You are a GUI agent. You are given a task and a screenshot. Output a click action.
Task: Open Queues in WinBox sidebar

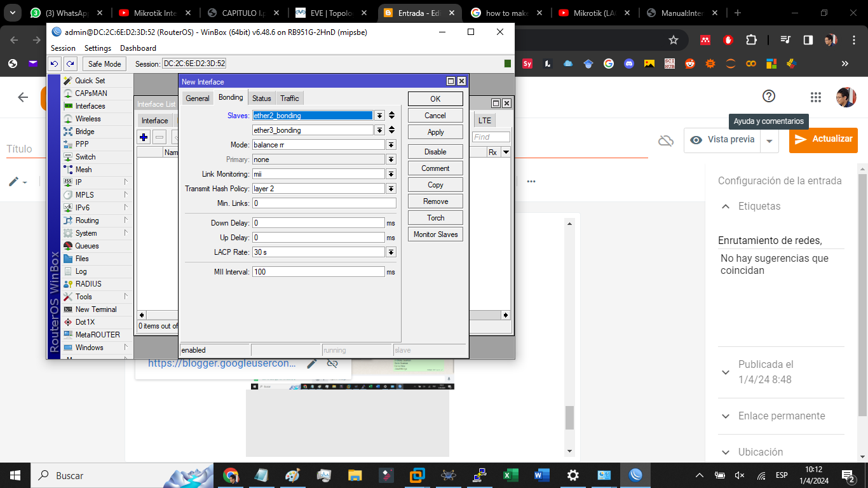tap(87, 246)
